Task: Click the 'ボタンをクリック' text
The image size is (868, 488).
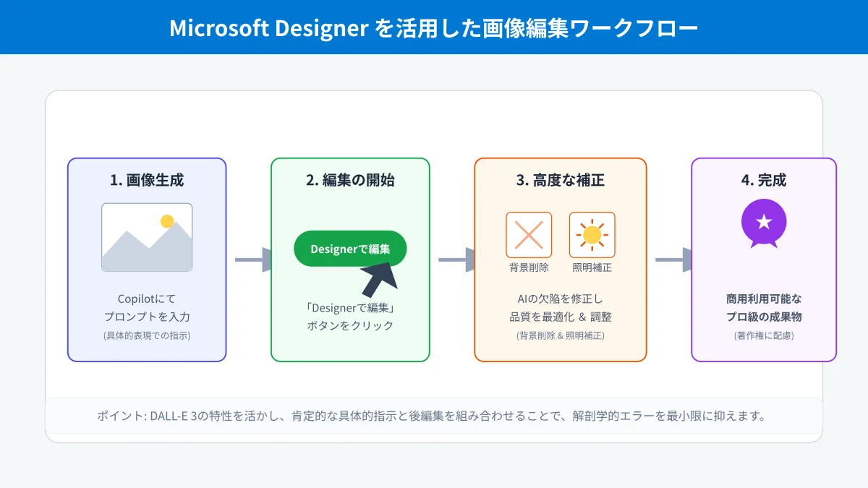Action: tap(350, 325)
